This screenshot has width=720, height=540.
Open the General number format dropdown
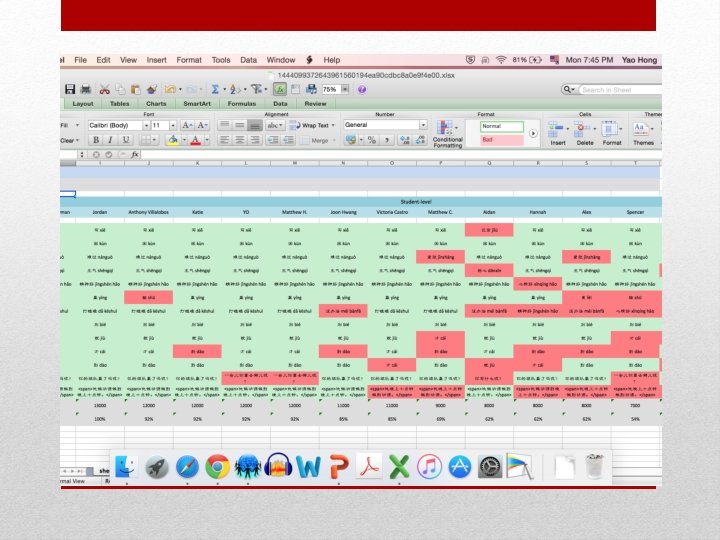pos(423,125)
